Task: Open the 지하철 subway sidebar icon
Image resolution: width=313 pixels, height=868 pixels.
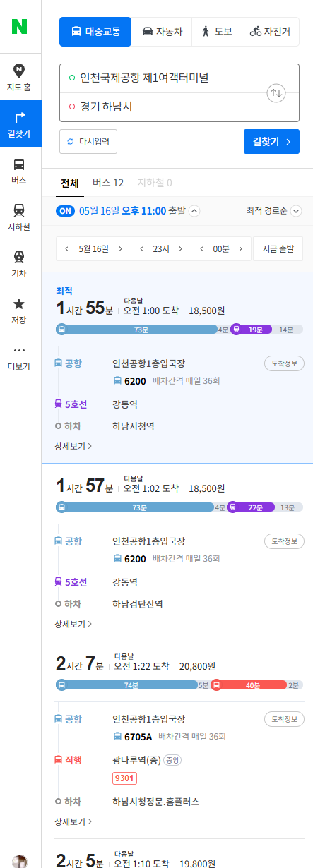Action: 20,217
